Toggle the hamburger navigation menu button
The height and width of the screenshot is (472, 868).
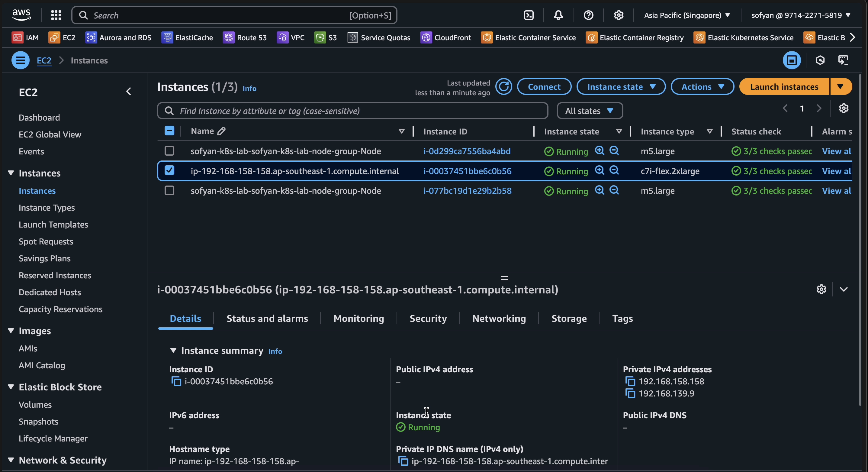tap(21, 60)
